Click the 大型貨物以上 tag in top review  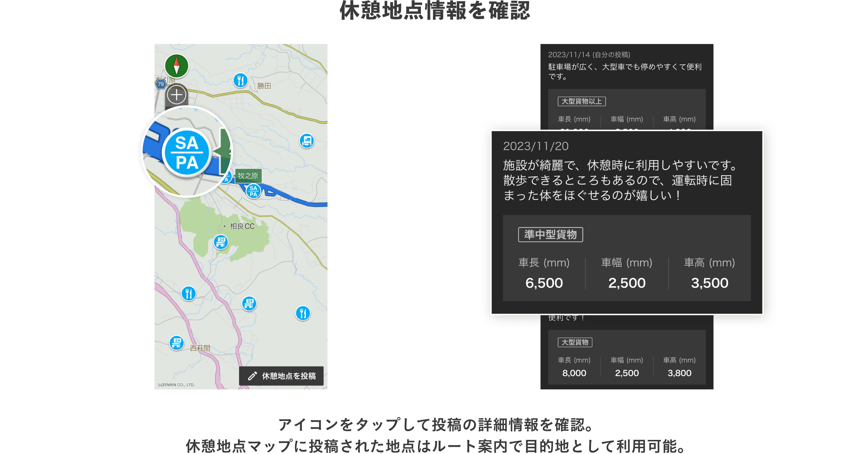pyautogui.click(x=582, y=101)
